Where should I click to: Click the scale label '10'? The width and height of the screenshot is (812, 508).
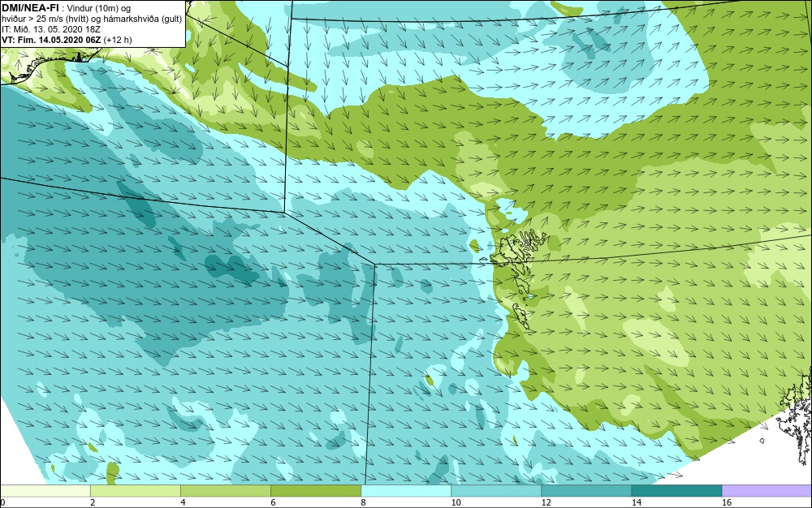[456, 502]
